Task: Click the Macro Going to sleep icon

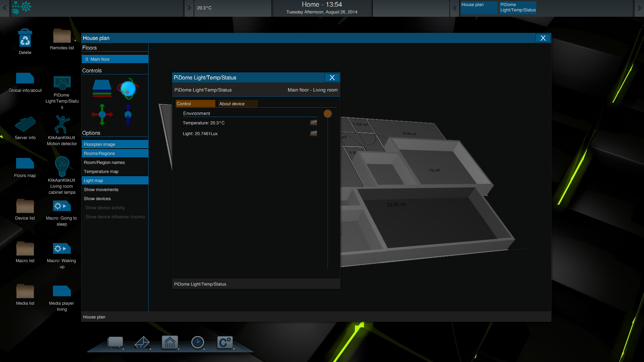Action: 61,206
